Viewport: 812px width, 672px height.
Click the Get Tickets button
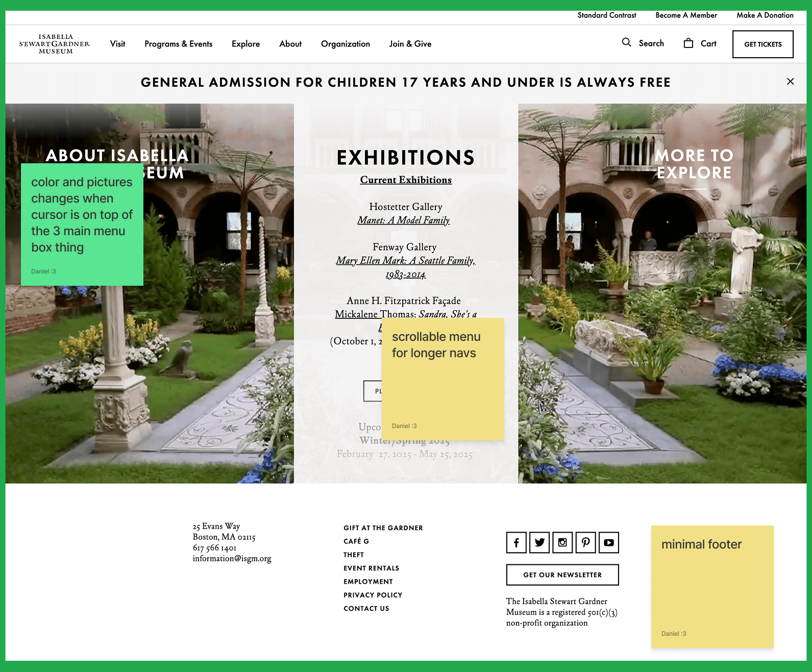tap(763, 44)
